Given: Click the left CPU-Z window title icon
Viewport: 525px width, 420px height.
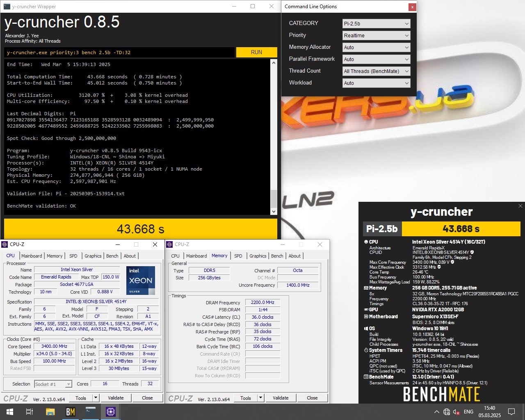Looking at the screenshot, I should [5, 244].
